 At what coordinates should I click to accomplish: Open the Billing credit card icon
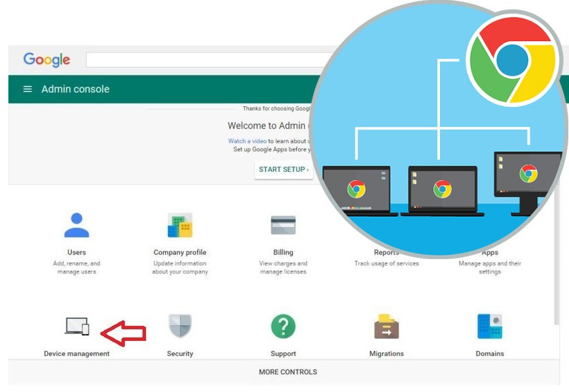(x=283, y=225)
